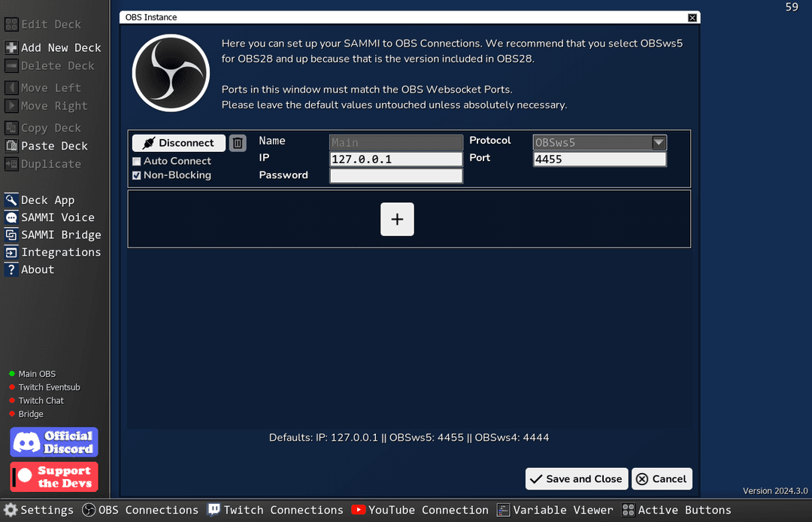Uncheck the Non-Blocking checkbox
This screenshot has height=522, width=812.
(x=137, y=175)
